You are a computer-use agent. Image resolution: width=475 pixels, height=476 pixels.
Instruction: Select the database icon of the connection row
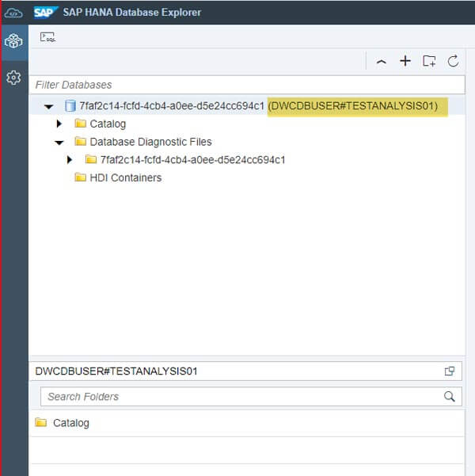(x=70, y=106)
